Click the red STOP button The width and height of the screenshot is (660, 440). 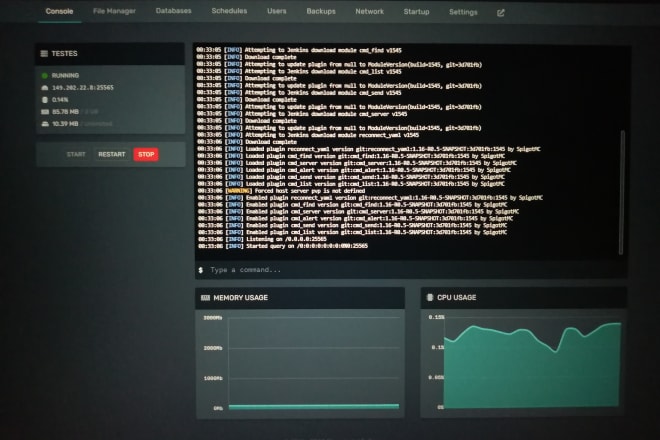(x=146, y=155)
